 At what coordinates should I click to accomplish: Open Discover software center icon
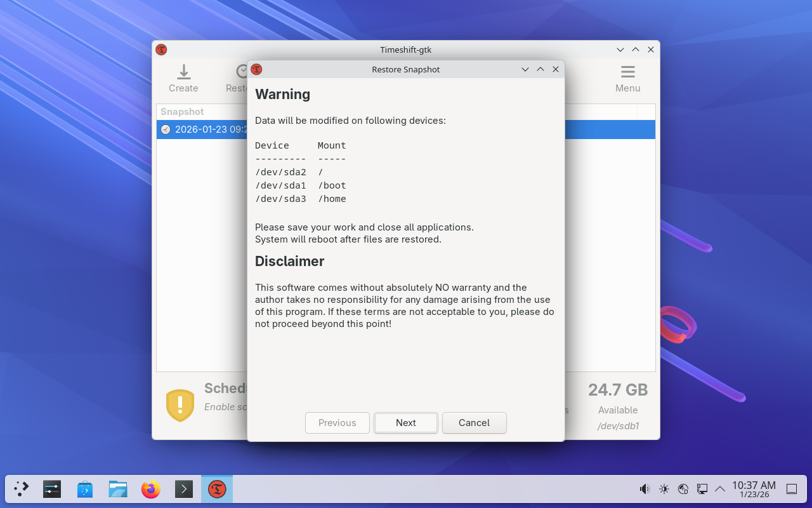coord(85,489)
